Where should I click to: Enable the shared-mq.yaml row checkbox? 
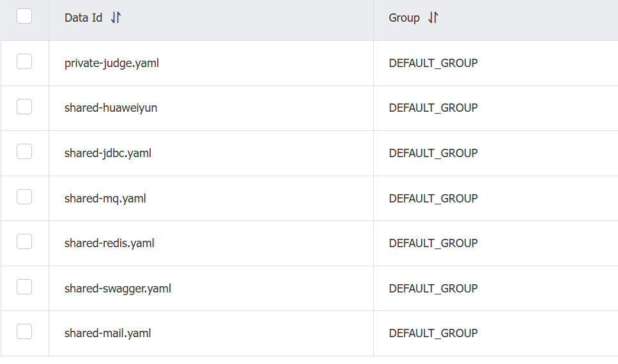point(24,197)
